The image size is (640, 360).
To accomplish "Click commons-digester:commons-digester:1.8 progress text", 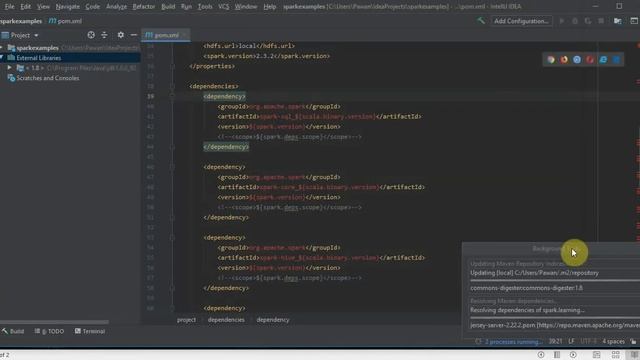I will click(527, 288).
